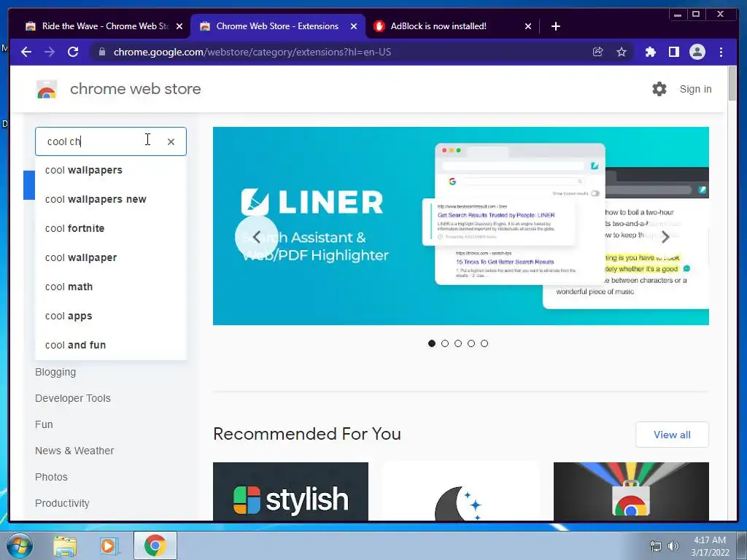Screen dimensions: 747x560
Task: Open the Windows Start menu
Action: click(x=20, y=545)
